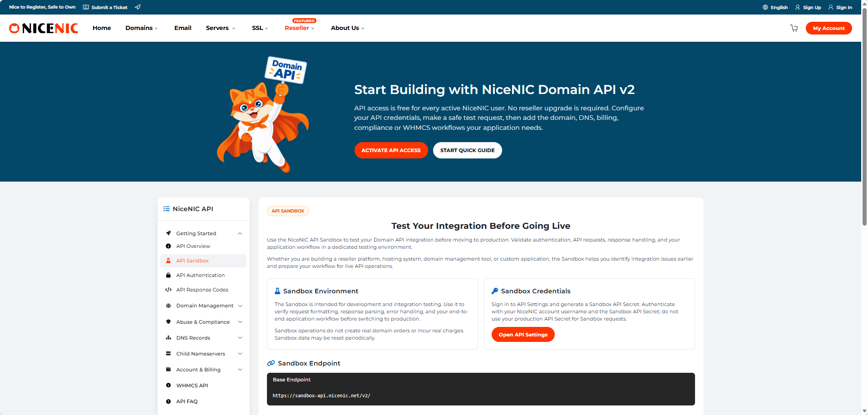868x415 pixels.
Task: Expand the Abuse & Compliance section
Action: tap(240, 322)
